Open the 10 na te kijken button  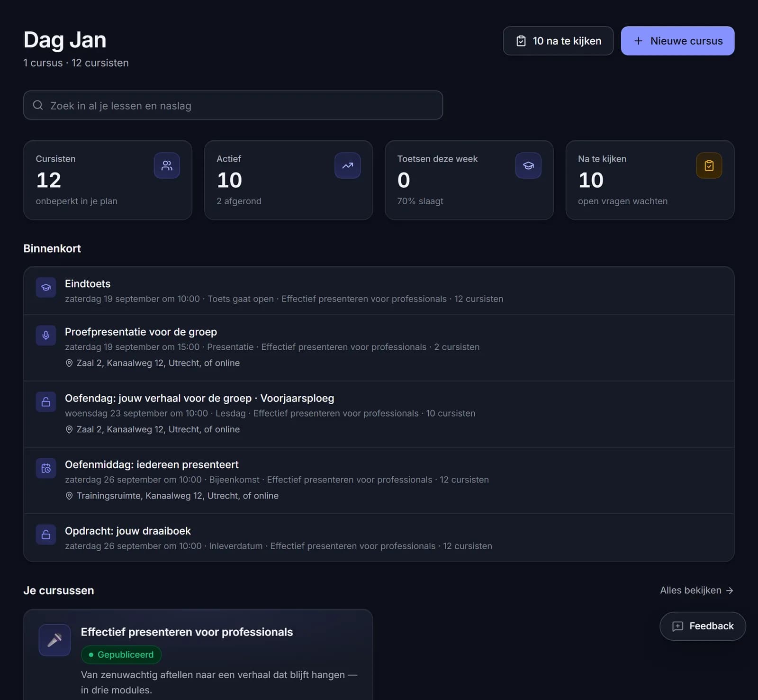pyautogui.click(x=558, y=41)
